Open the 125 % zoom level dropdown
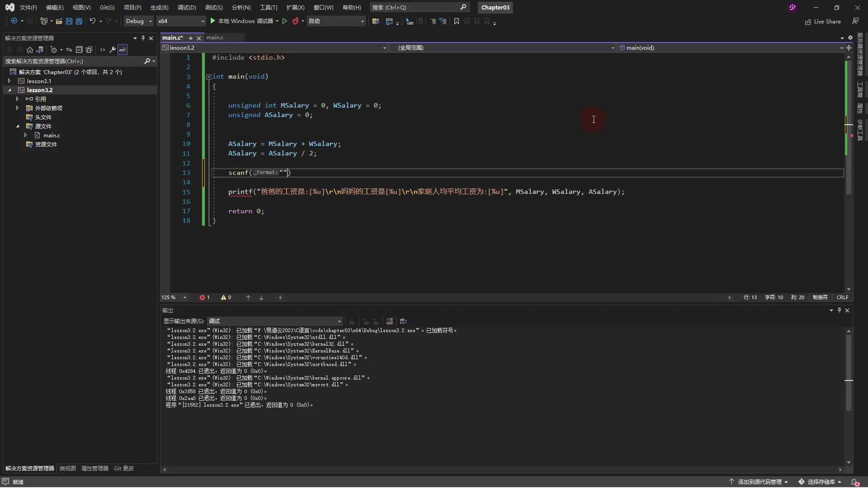 [x=174, y=297]
